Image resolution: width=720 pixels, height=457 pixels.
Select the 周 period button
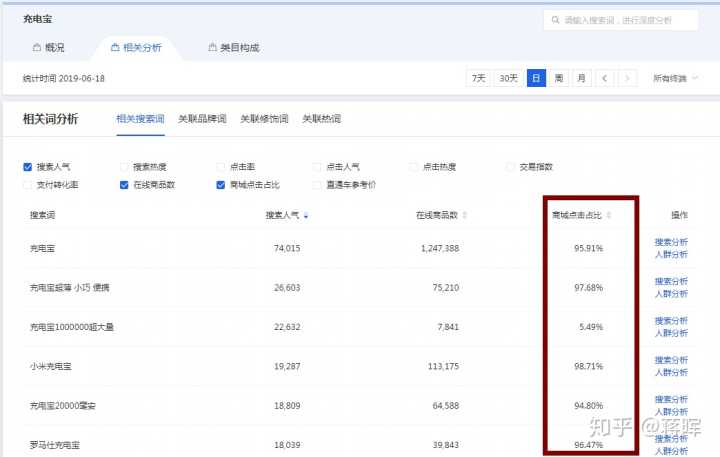coord(559,78)
